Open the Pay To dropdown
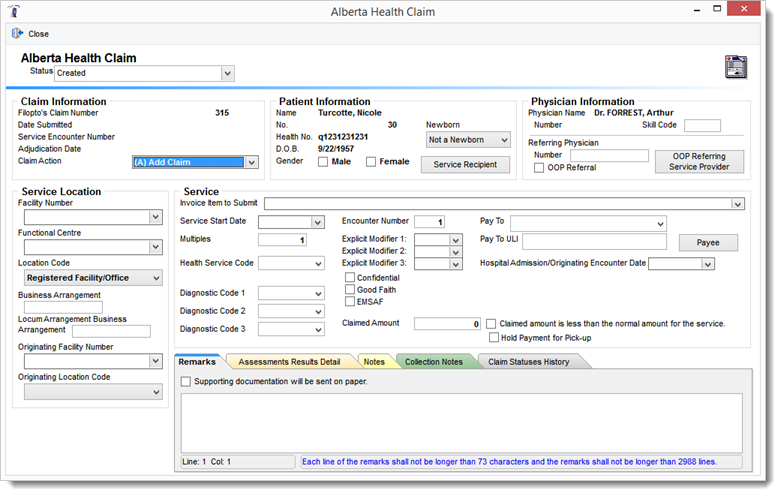The image size is (781, 496). pyautogui.click(x=660, y=224)
